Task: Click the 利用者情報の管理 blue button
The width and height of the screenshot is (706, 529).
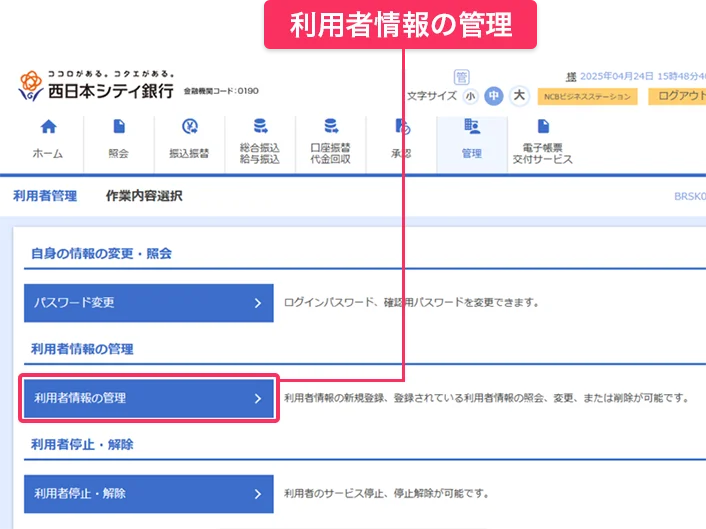Action: 149,398
